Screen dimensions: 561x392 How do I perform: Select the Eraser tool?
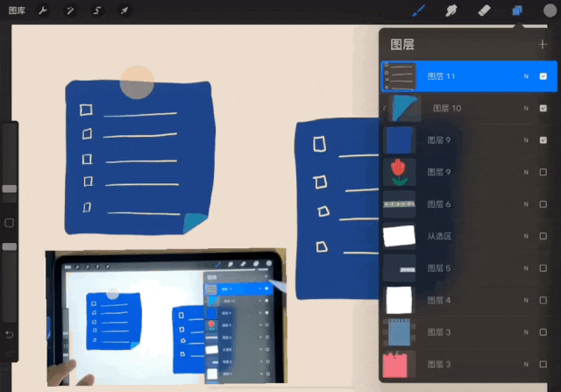click(x=484, y=11)
